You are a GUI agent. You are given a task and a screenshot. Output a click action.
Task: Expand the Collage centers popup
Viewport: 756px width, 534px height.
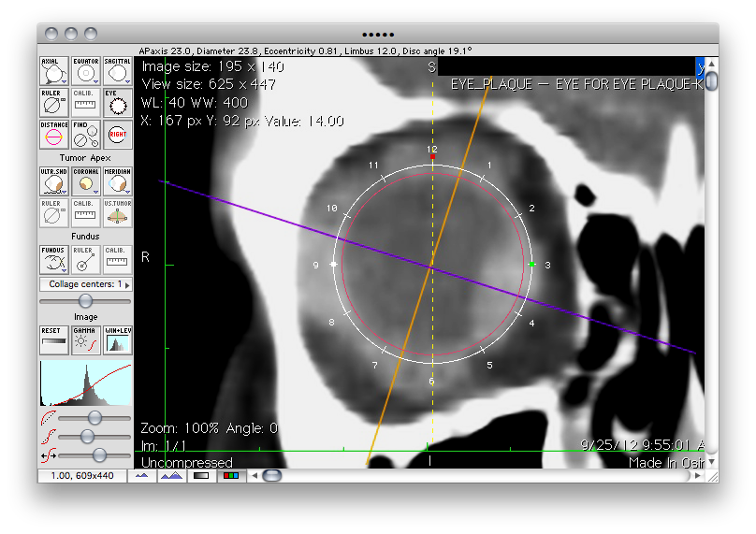pyautogui.click(x=85, y=284)
